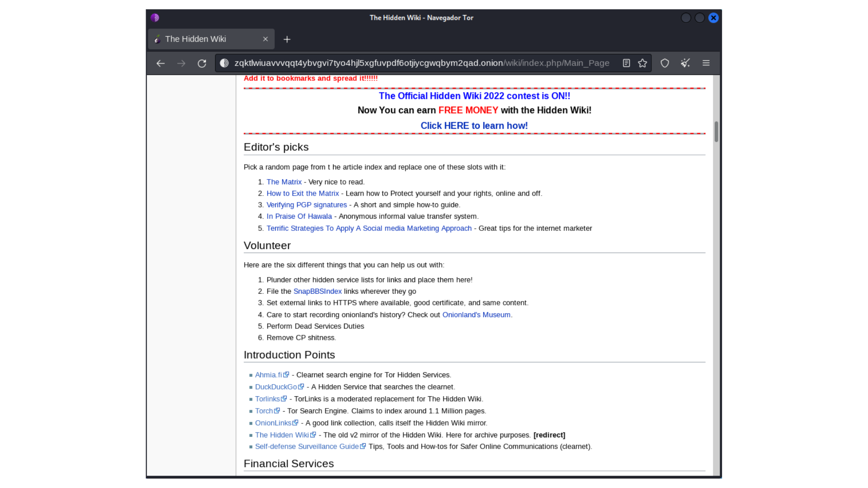Click the Volunteer section heading
The width and height of the screenshot is (868, 488).
tap(267, 246)
